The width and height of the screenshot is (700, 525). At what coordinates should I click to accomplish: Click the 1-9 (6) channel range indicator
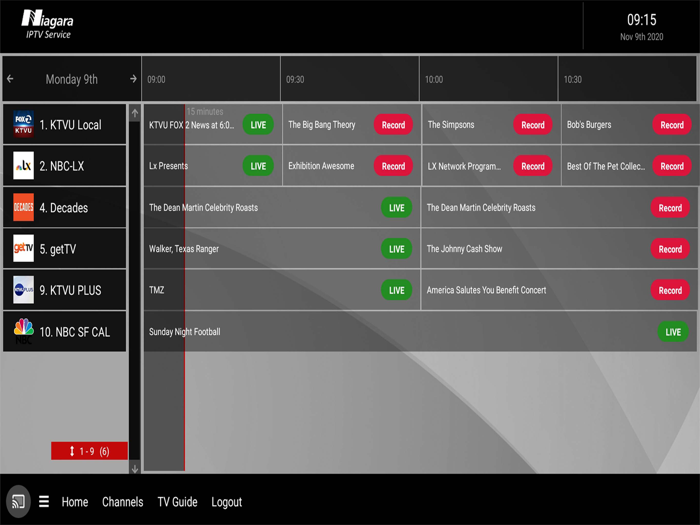tap(89, 451)
